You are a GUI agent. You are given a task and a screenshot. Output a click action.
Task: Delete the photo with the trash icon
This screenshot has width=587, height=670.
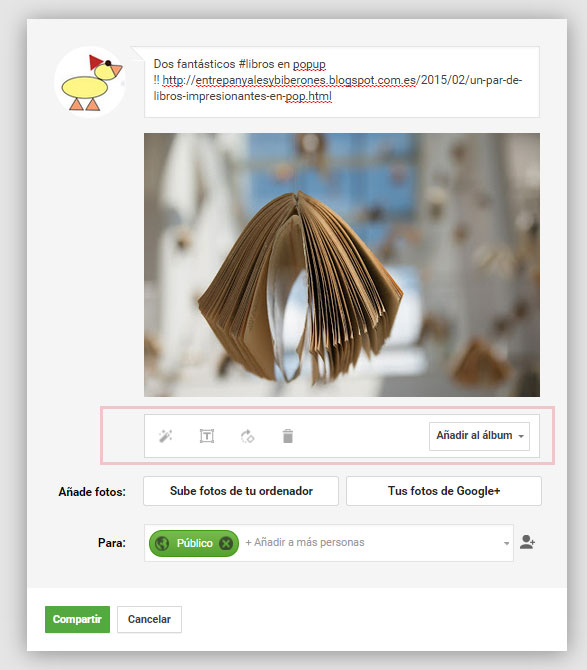coord(288,436)
